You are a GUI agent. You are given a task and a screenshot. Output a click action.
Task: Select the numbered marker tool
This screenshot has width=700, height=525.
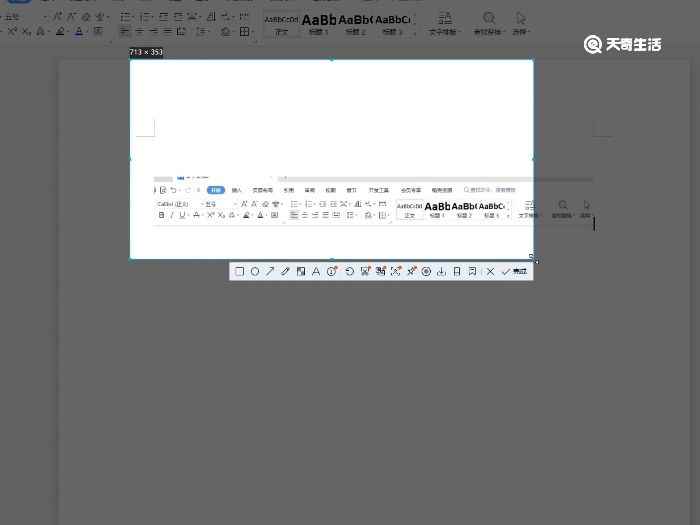coord(332,271)
